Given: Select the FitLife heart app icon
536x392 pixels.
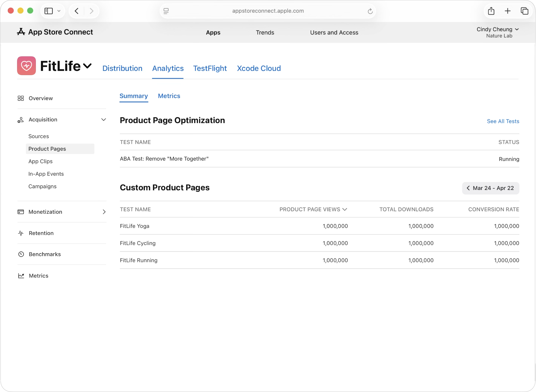Looking at the screenshot, I should [x=26, y=66].
